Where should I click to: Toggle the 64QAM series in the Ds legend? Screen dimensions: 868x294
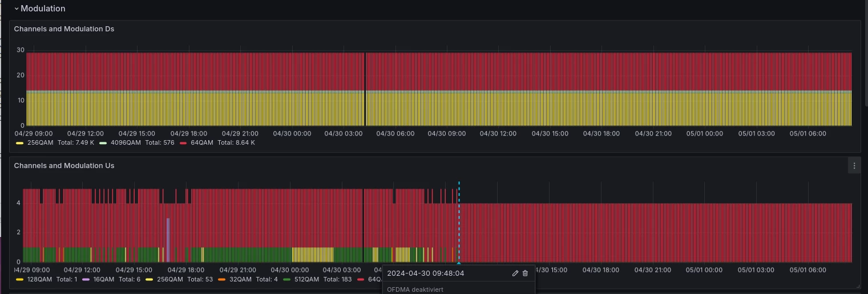[x=202, y=142]
